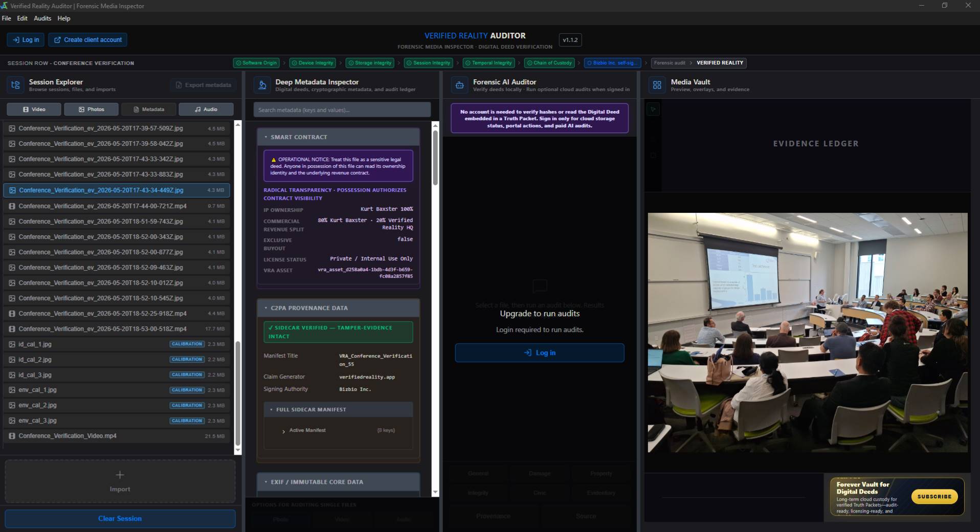The image size is (980, 532).
Task: Click the Search metadata input field
Action: click(x=342, y=110)
